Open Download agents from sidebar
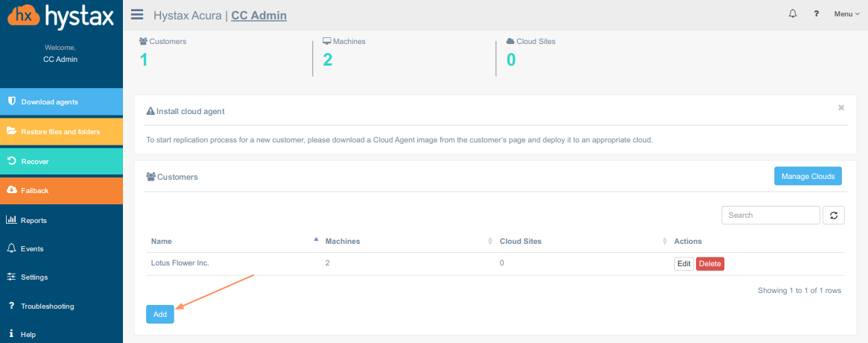 (61, 102)
